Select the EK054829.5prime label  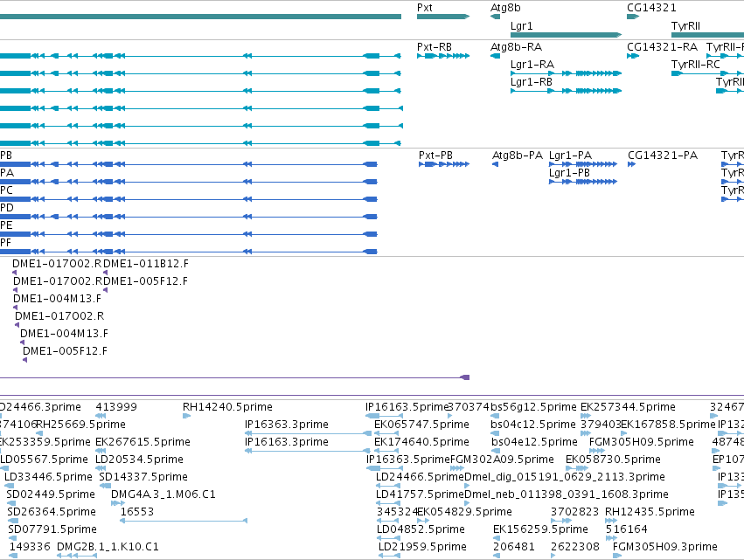click(x=464, y=512)
